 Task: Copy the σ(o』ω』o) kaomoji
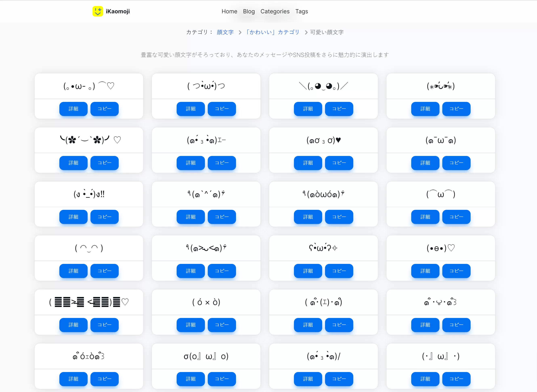pyautogui.click(x=221, y=379)
